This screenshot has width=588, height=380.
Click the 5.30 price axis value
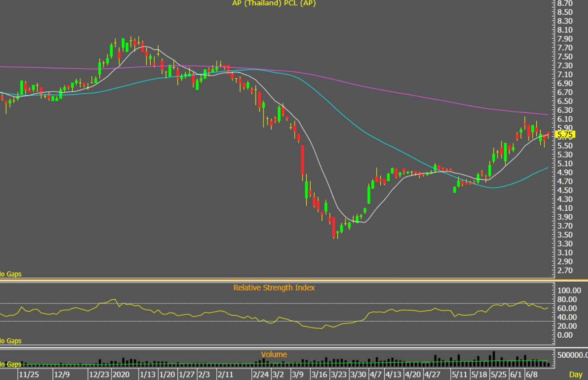click(565, 155)
